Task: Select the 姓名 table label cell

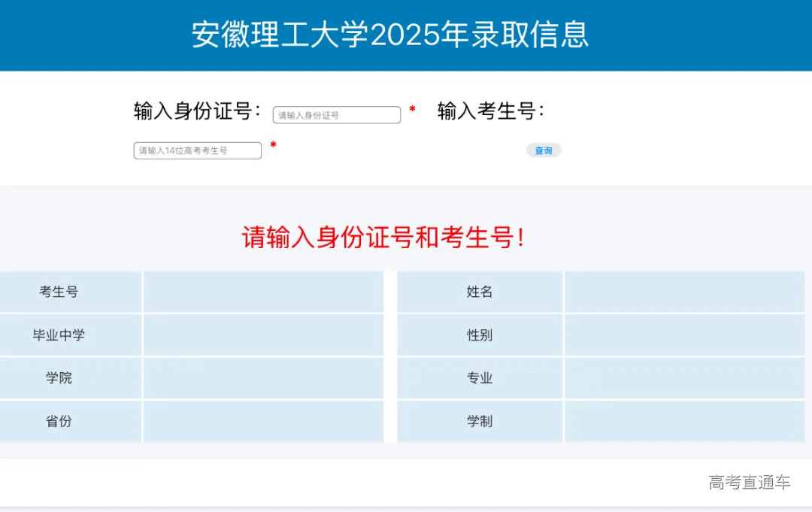Action: 479,292
